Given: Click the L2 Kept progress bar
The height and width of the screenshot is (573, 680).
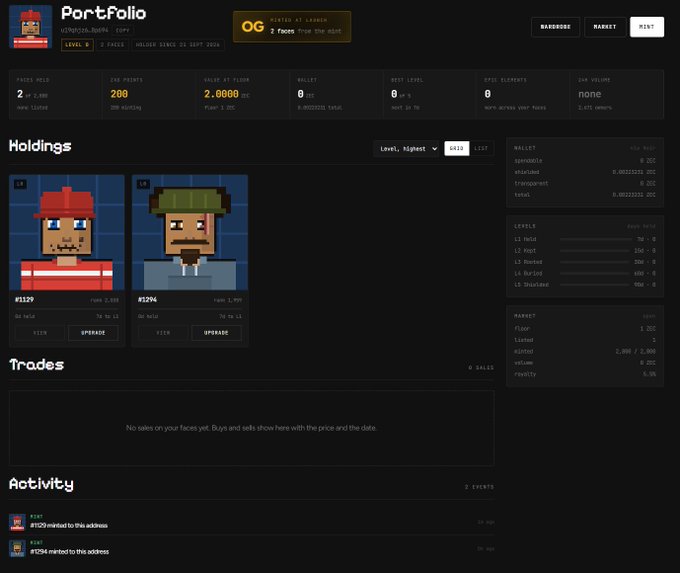Looking at the screenshot, I should [595, 251].
